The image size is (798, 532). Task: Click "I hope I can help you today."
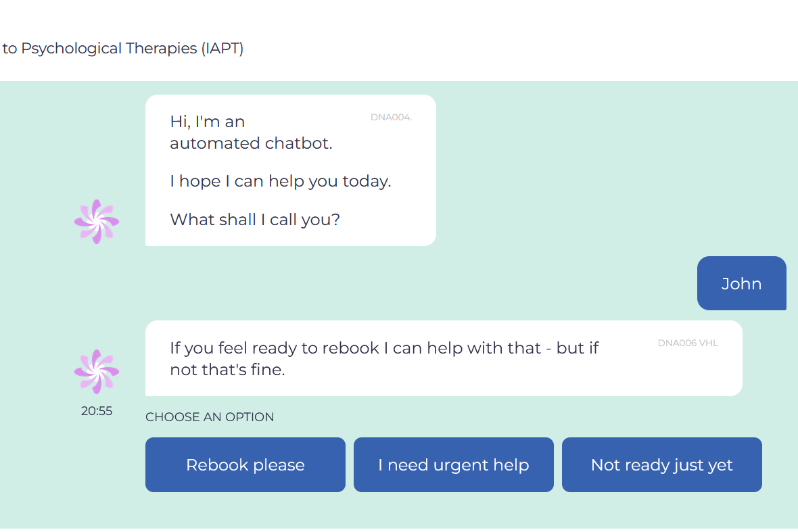(x=280, y=181)
